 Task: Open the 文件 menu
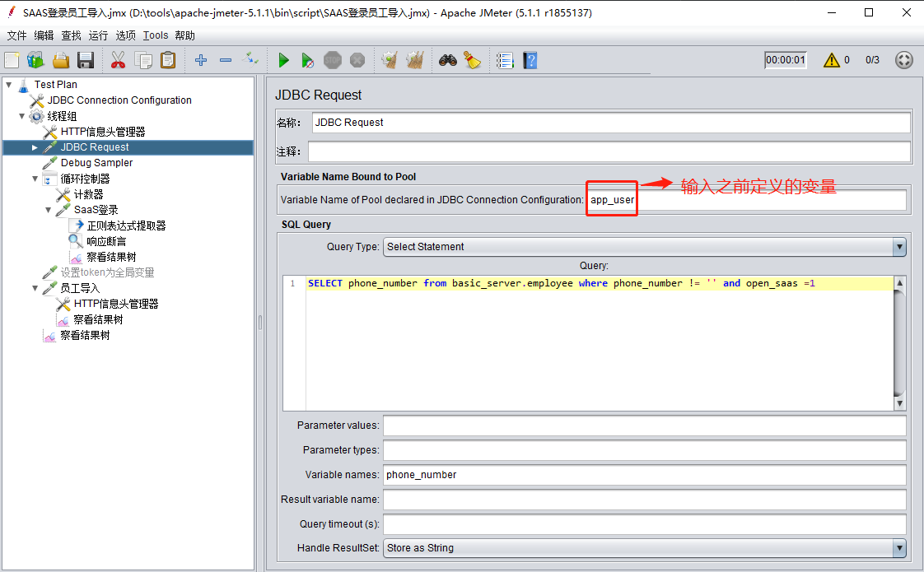17,35
